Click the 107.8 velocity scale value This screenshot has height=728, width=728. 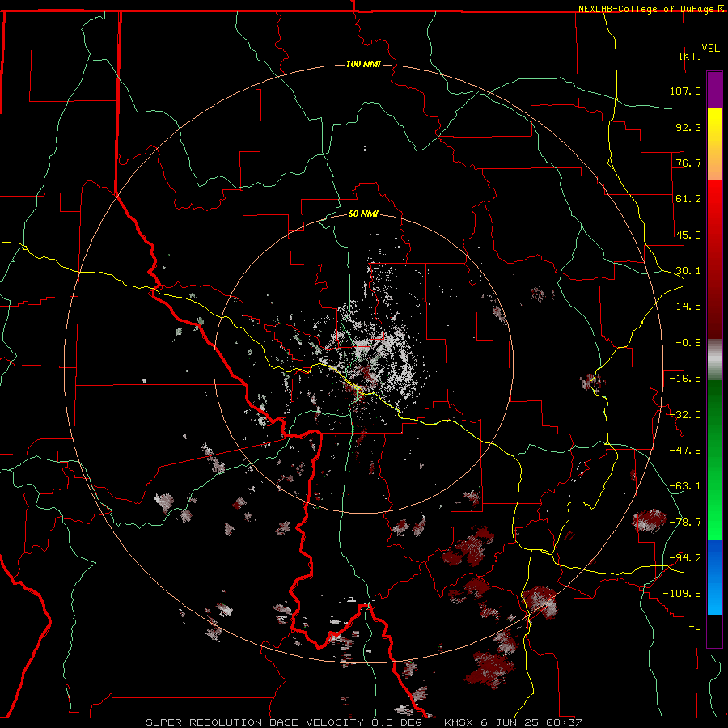pos(685,91)
